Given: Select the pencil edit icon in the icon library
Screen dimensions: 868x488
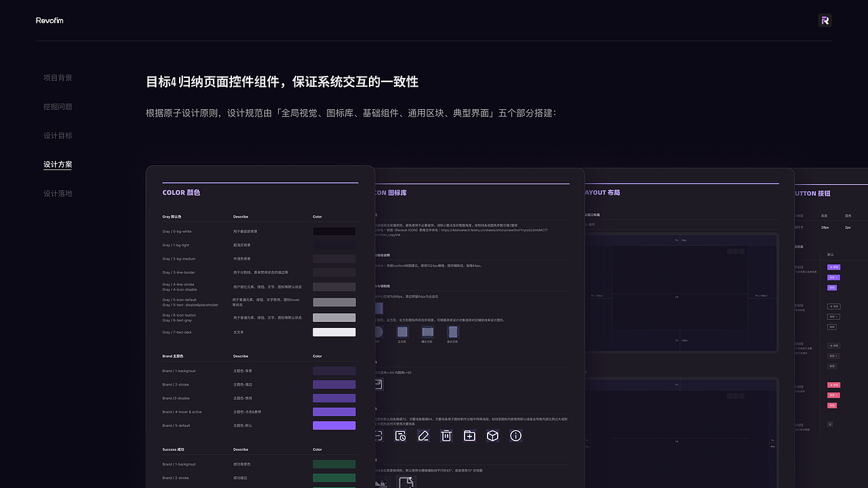Looking at the screenshot, I should tap(423, 436).
